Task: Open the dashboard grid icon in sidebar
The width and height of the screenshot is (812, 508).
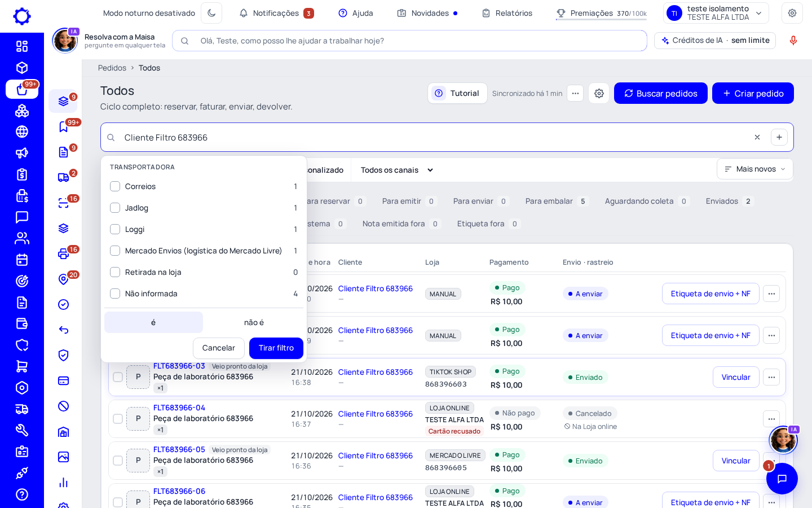Action: [22, 46]
